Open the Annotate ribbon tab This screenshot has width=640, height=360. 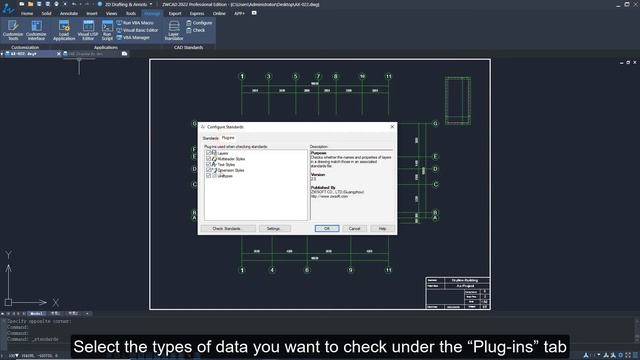tap(69, 13)
